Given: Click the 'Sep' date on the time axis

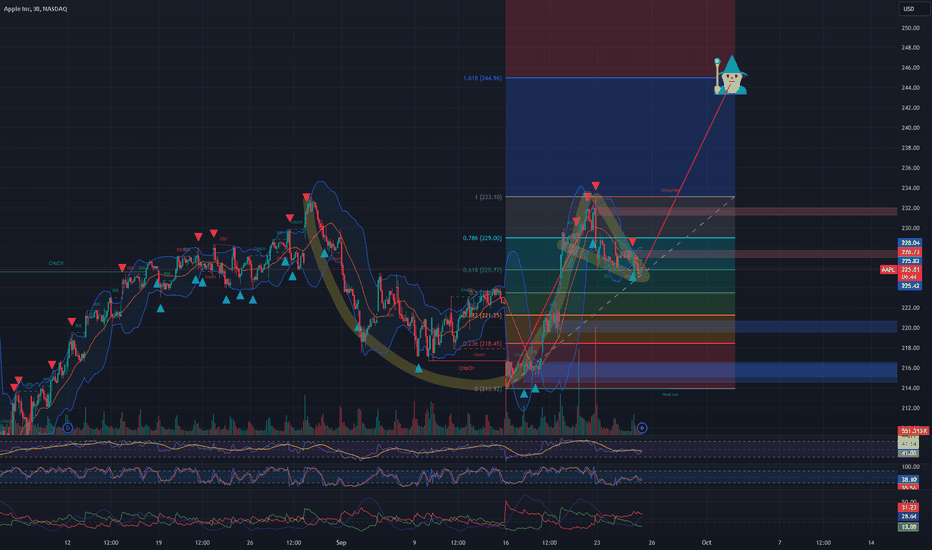Looking at the screenshot, I should tap(341, 542).
